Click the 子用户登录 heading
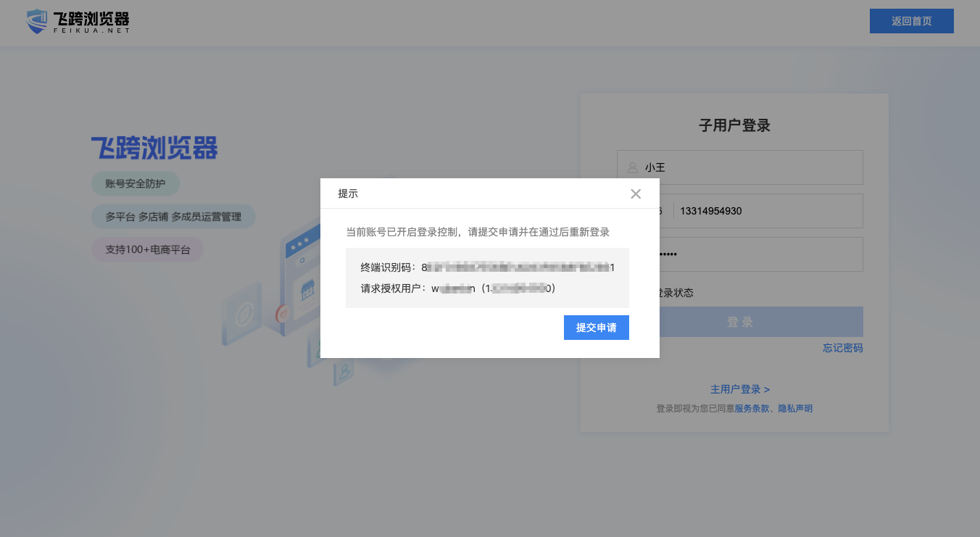 [x=734, y=125]
